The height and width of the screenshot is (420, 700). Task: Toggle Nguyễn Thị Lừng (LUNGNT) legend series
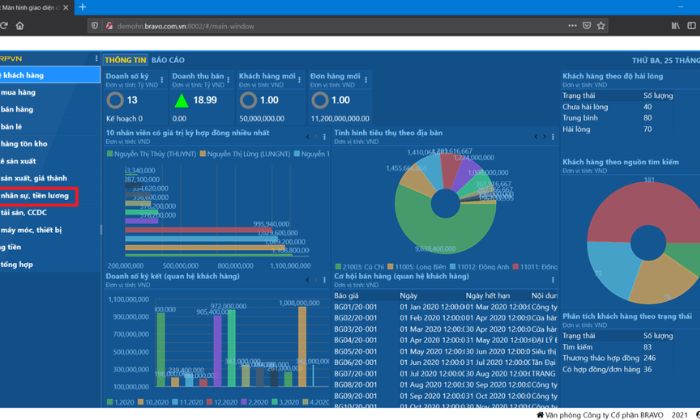pyautogui.click(x=245, y=154)
